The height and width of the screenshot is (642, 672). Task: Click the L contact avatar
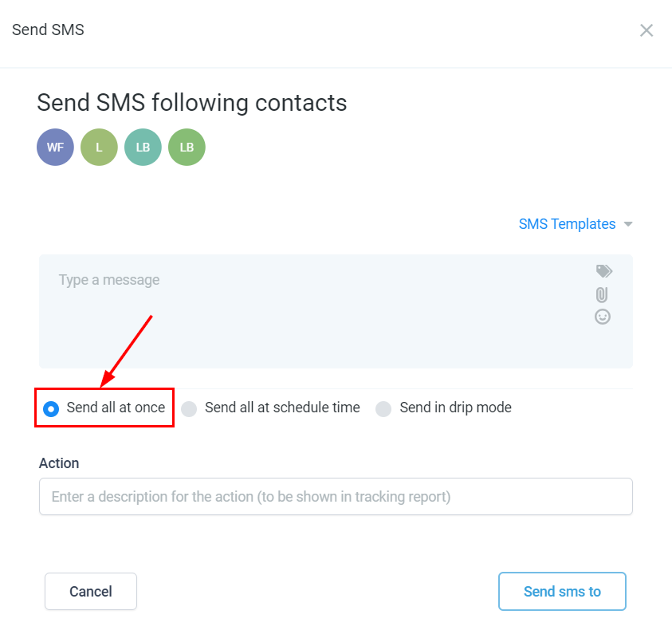99,148
